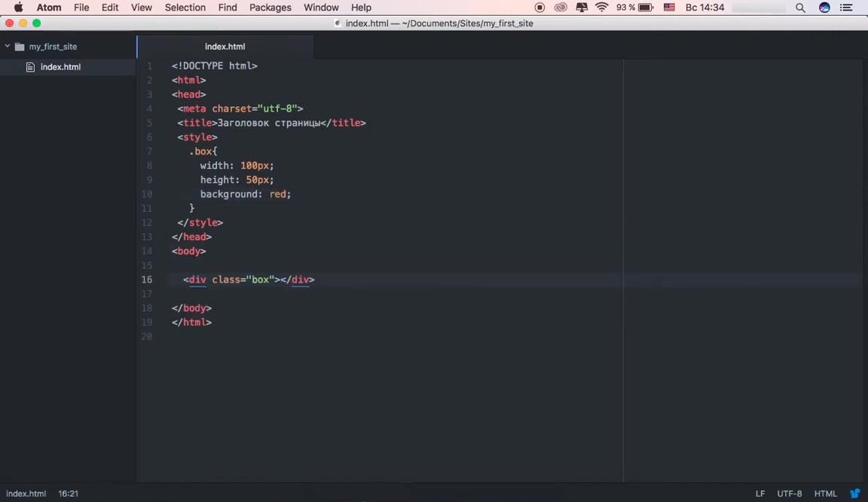Click the battery status icon
The image size is (868, 502).
coord(646,8)
